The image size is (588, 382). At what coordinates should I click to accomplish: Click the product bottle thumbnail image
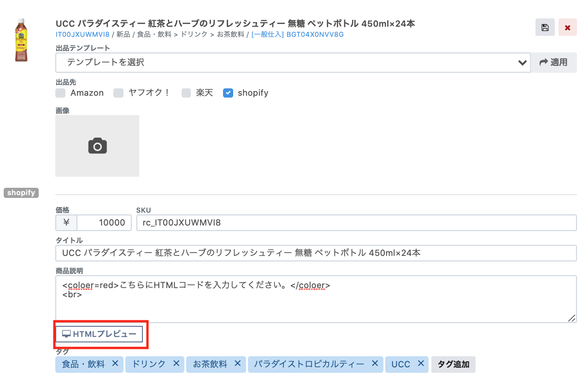(x=21, y=41)
